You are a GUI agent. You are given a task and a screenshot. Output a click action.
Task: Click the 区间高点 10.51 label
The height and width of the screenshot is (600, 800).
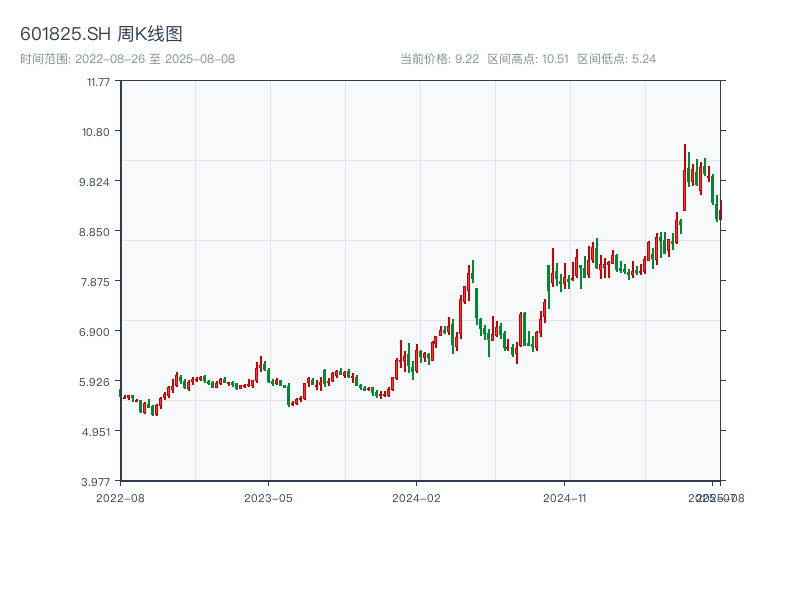pyautogui.click(x=528, y=59)
